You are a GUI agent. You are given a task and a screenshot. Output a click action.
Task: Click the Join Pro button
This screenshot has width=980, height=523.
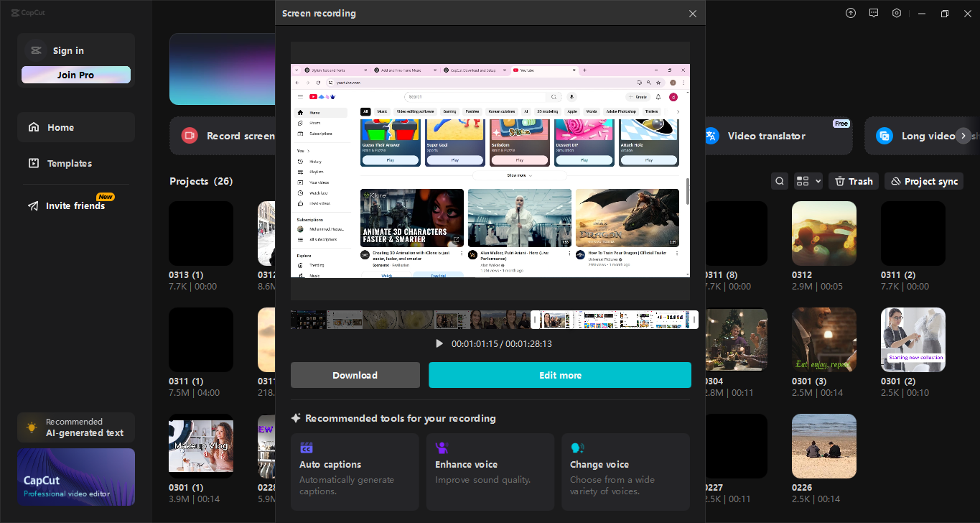click(x=75, y=74)
